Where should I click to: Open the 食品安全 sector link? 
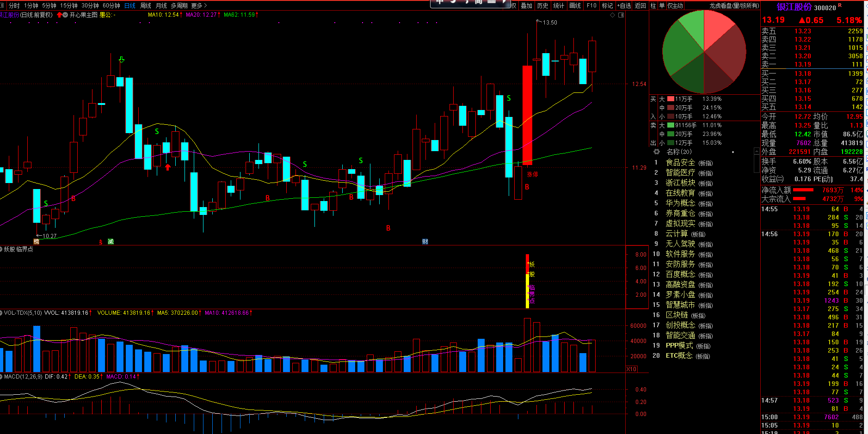click(x=680, y=162)
